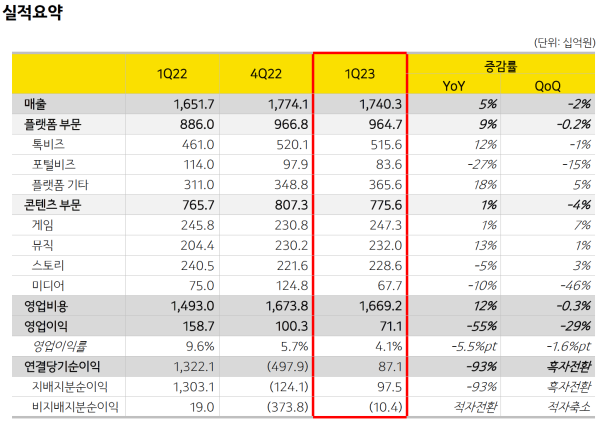Click the 영업비용 1Q22 value 1,493.0
Image resolution: width=600 pixels, height=423 pixels.
click(x=192, y=306)
